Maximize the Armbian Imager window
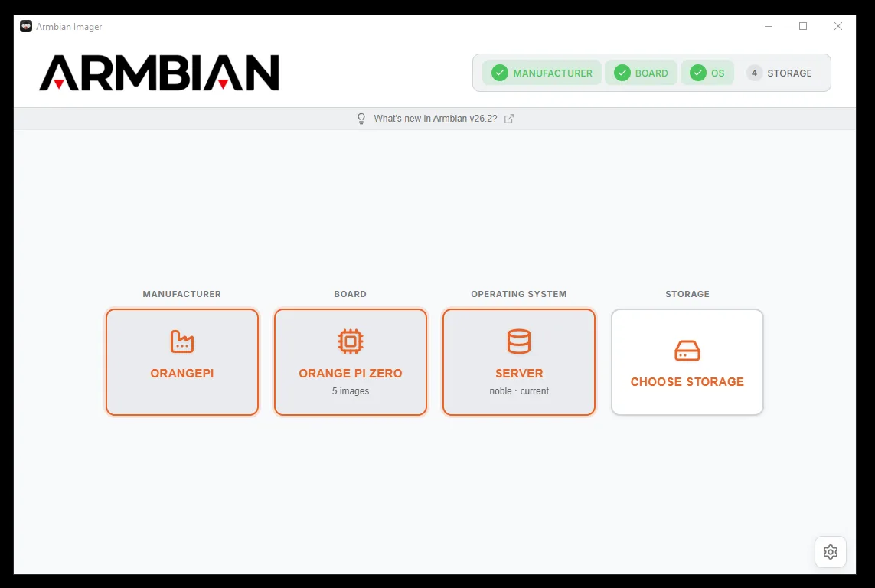The image size is (875, 588). coord(803,26)
